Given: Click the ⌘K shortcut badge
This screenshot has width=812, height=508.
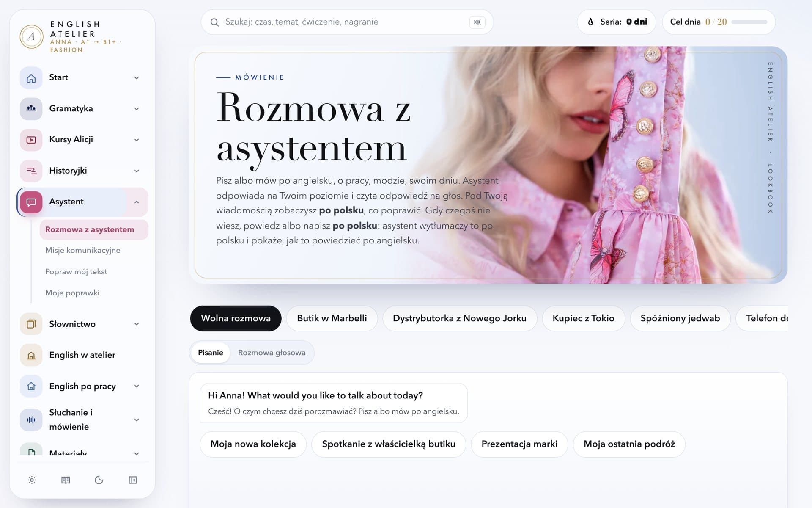Looking at the screenshot, I should [x=477, y=22].
